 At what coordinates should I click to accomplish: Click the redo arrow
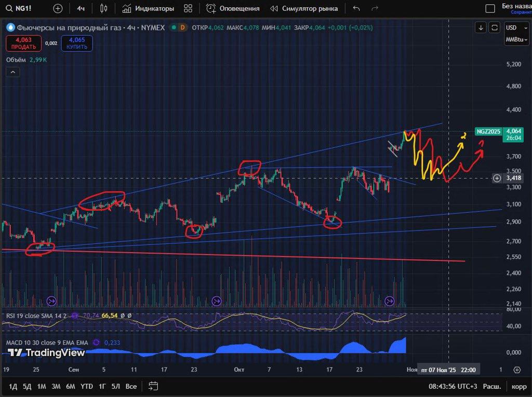375,8
